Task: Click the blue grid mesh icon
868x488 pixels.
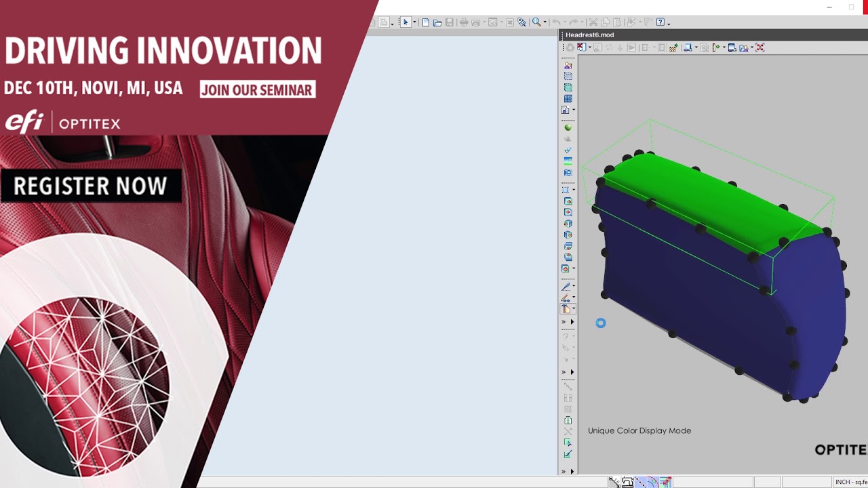Action: [x=568, y=98]
